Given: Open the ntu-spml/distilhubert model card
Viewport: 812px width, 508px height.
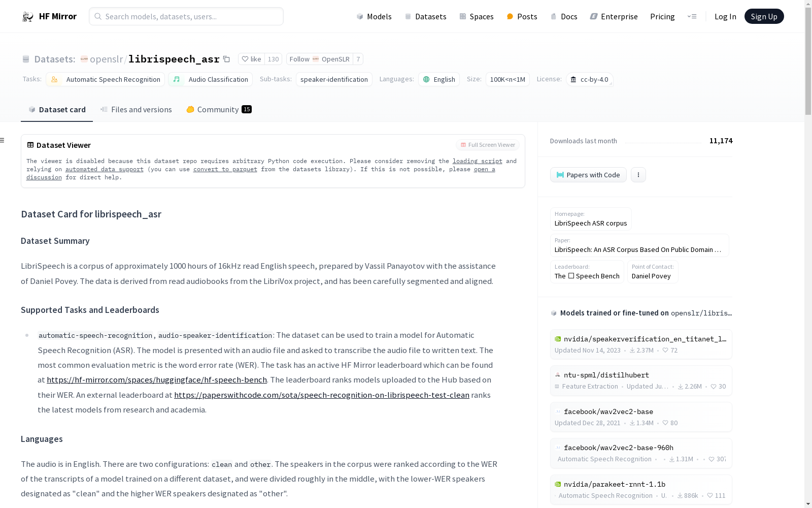Looking at the screenshot, I should [641, 380].
